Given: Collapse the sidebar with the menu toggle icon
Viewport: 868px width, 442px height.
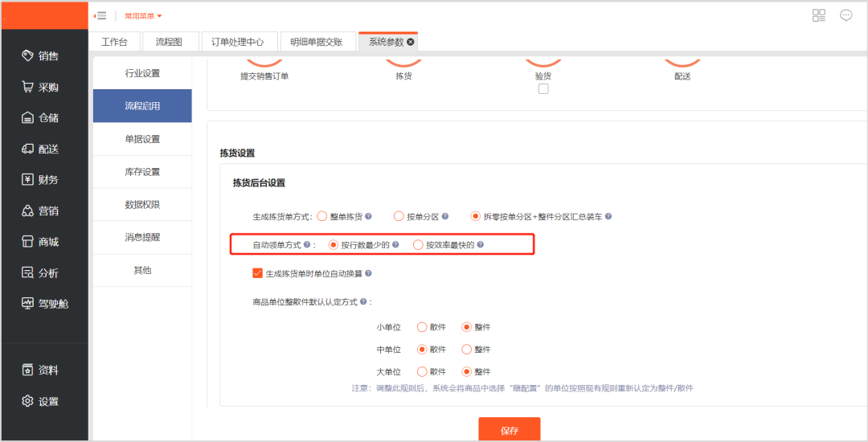Looking at the screenshot, I should (100, 16).
